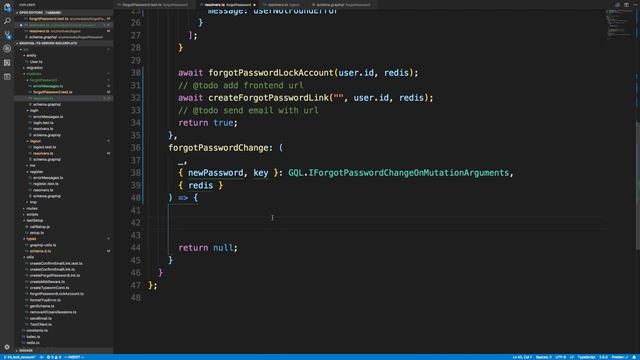Open createForgotPasswordLink.ts file
640x360 pixels.
(55, 276)
